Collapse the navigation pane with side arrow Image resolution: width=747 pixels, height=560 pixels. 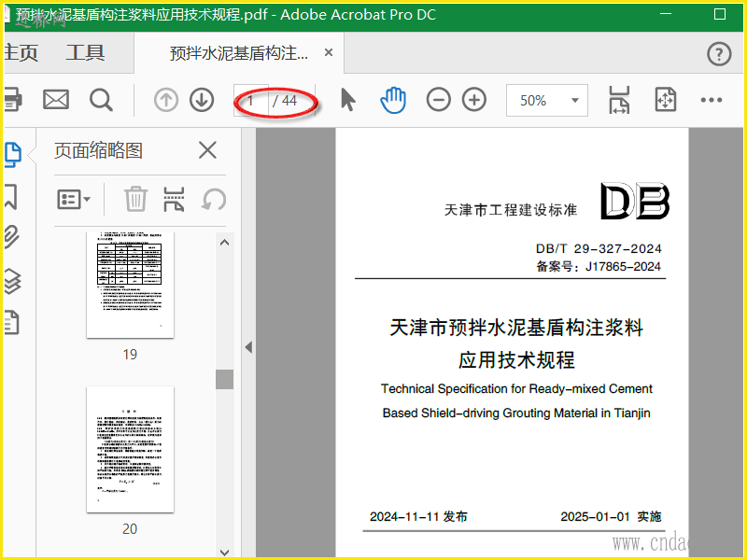point(248,346)
